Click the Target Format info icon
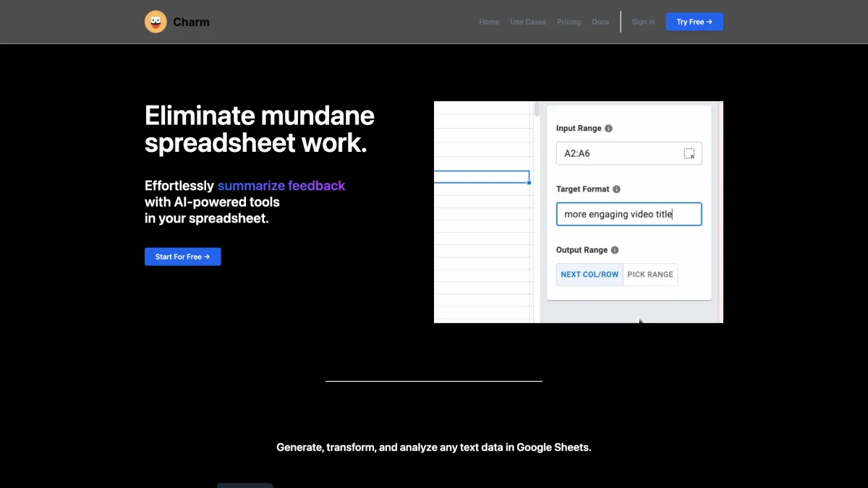 tap(616, 189)
